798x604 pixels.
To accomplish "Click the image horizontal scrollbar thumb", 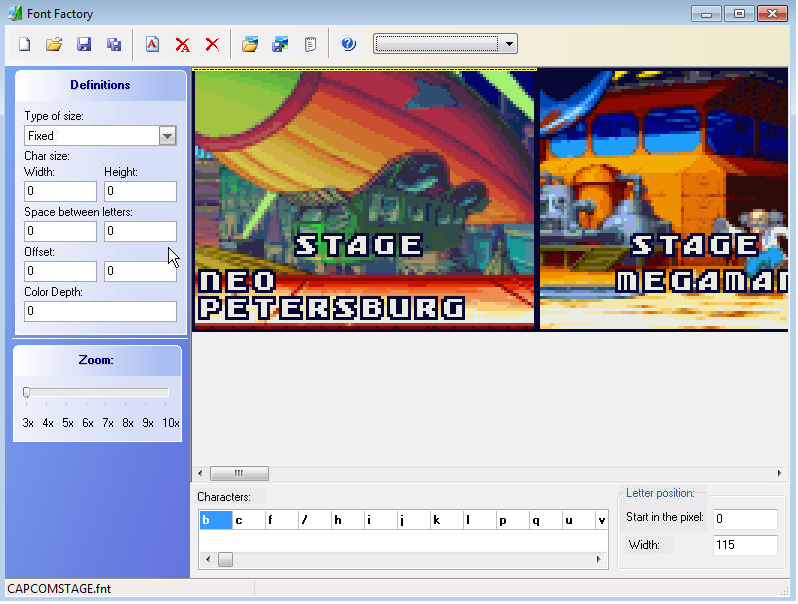I will 239,474.
